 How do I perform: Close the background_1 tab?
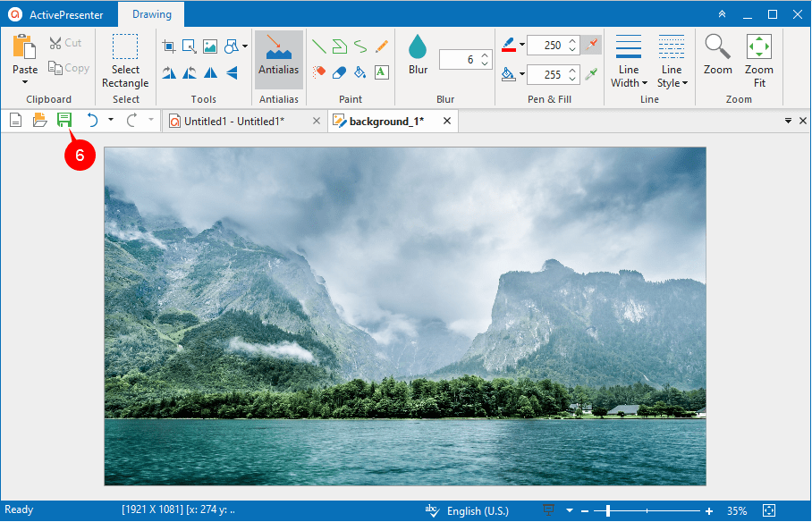[447, 121]
